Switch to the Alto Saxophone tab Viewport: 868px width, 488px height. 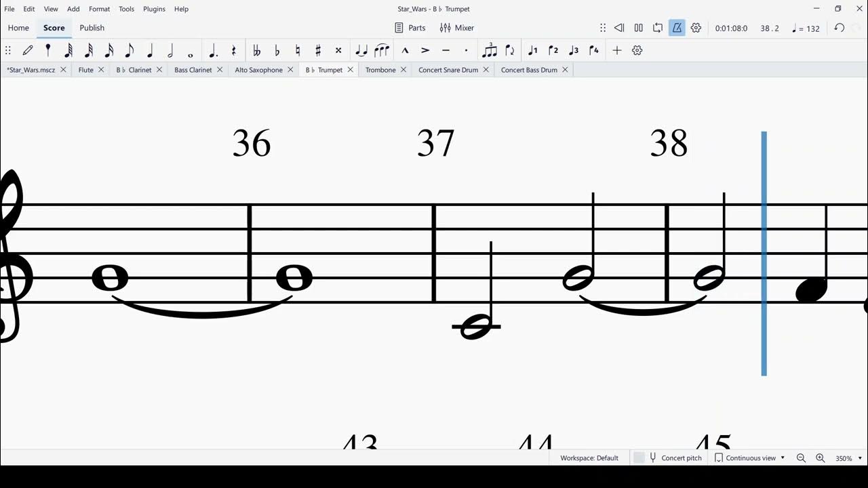click(258, 70)
